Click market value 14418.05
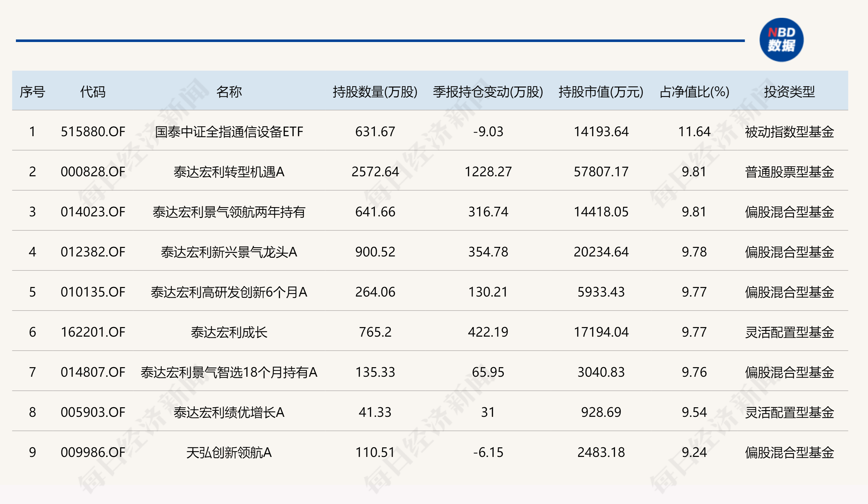Image resolution: width=868 pixels, height=504 pixels. (601, 212)
